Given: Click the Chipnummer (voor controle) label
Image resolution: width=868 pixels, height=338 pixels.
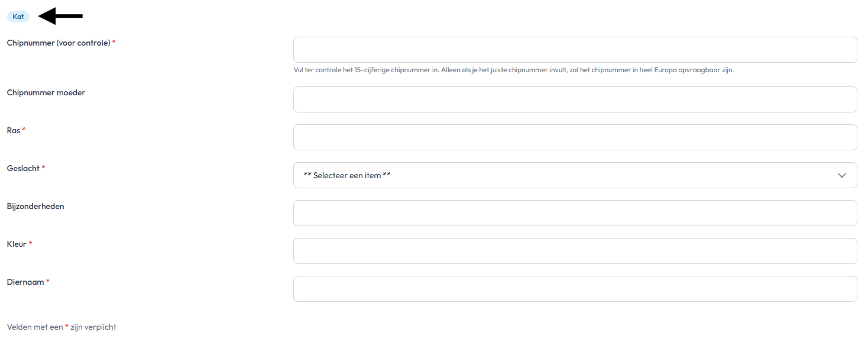Looking at the screenshot, I should coord(59,43).
